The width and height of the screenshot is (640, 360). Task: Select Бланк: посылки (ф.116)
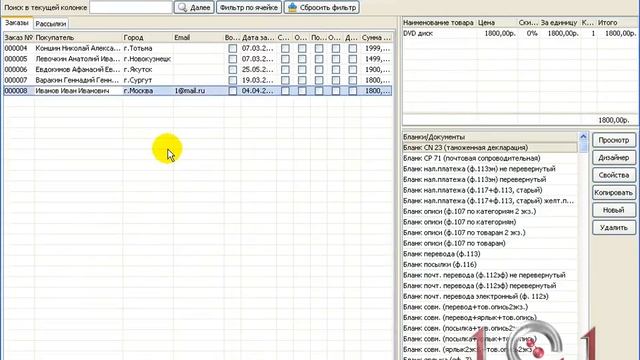(x=490, y=264)
